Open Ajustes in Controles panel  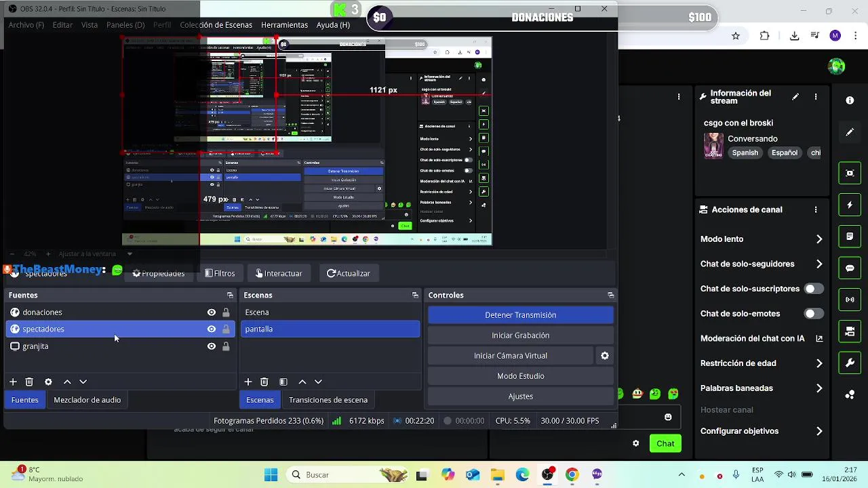coord(521,396)
